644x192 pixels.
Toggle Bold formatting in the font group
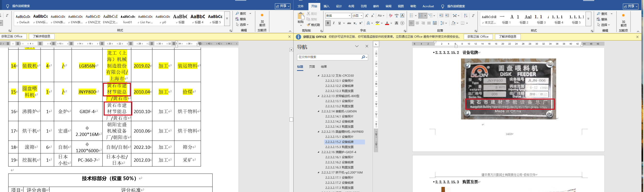pyautogui.click(x=328, y=23)
